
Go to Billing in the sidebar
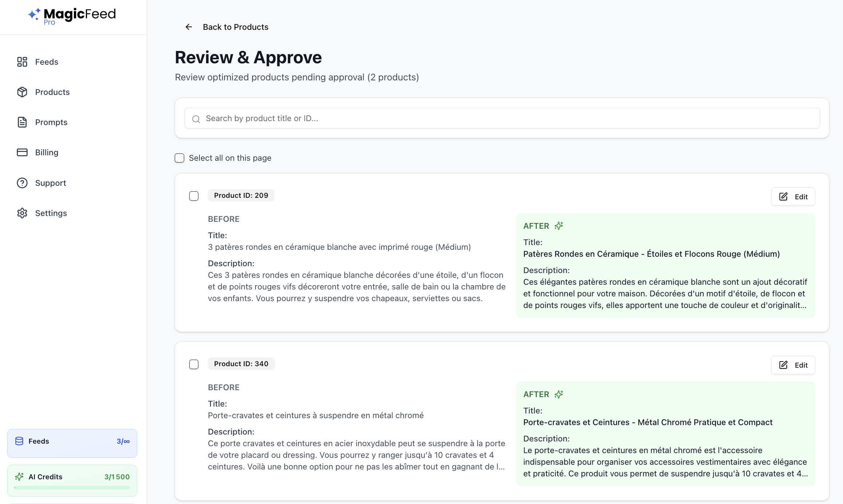click(47, 152)
